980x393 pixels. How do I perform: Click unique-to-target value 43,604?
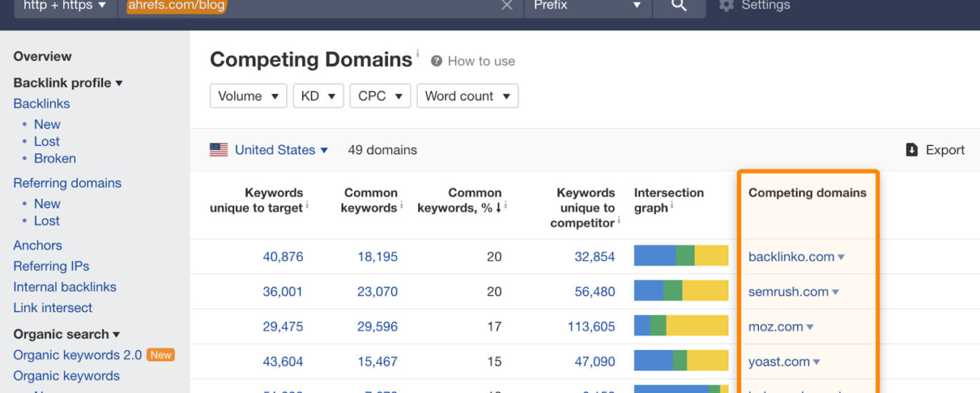coord(283,362)
